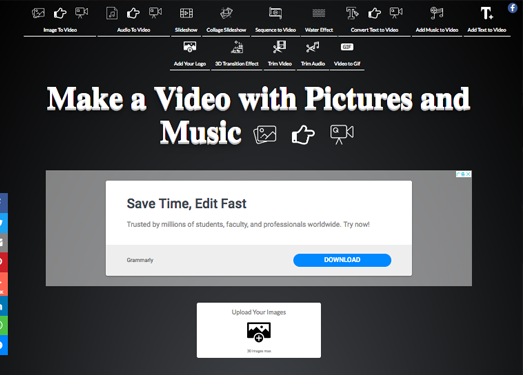
Task: Open the Collage Slideshow text link
Action: (226, 30)
